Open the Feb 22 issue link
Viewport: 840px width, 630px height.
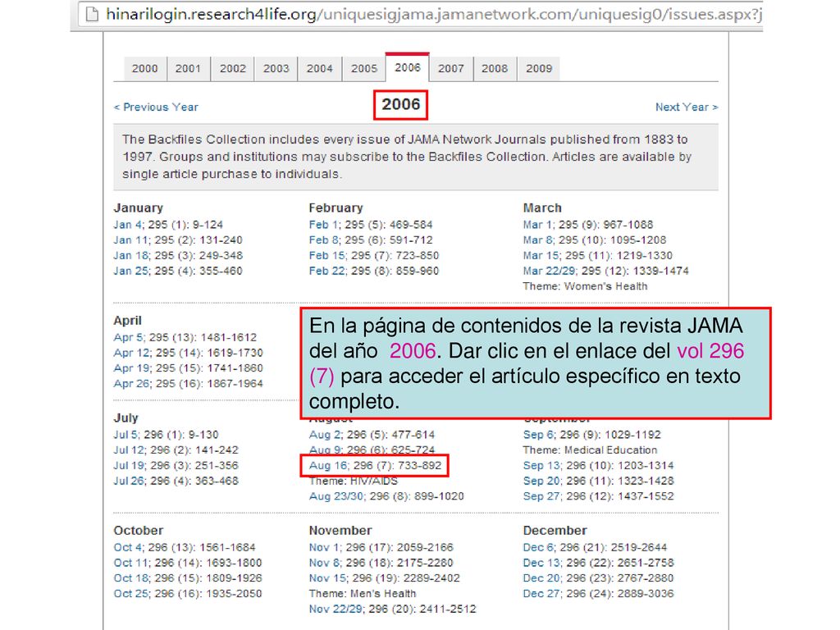(x=326, y=272)
